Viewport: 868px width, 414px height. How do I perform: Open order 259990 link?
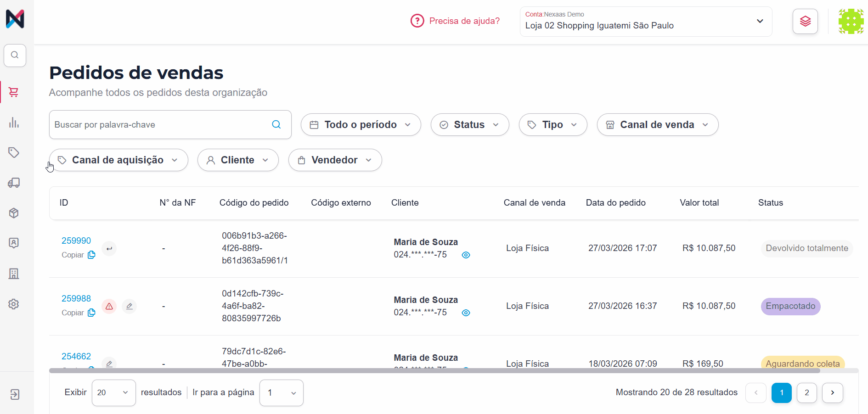[x=76, y=241]
